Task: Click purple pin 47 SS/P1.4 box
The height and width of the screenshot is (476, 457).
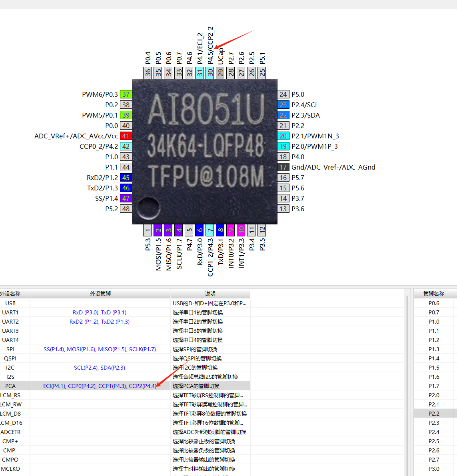Action: coord(126,198)
